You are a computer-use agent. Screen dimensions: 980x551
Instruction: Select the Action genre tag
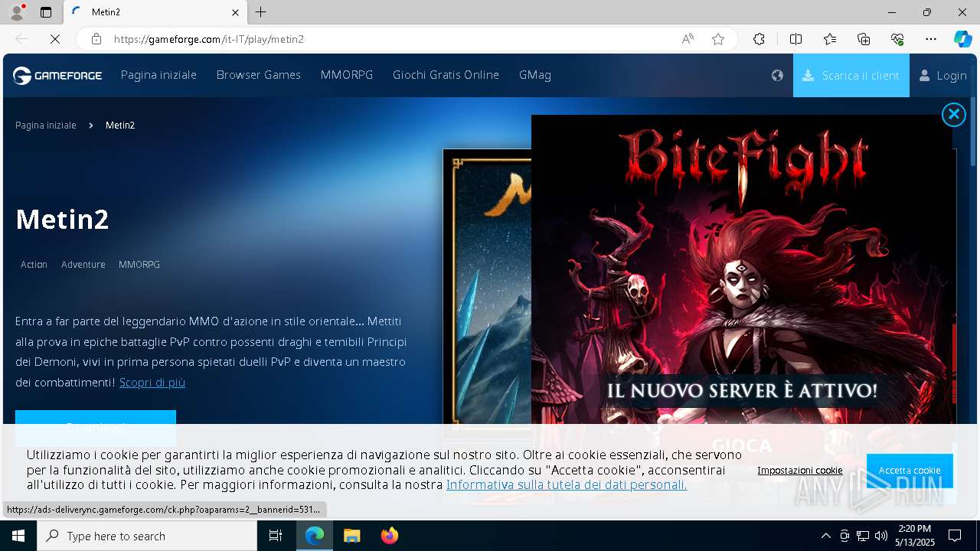point(34,265)
